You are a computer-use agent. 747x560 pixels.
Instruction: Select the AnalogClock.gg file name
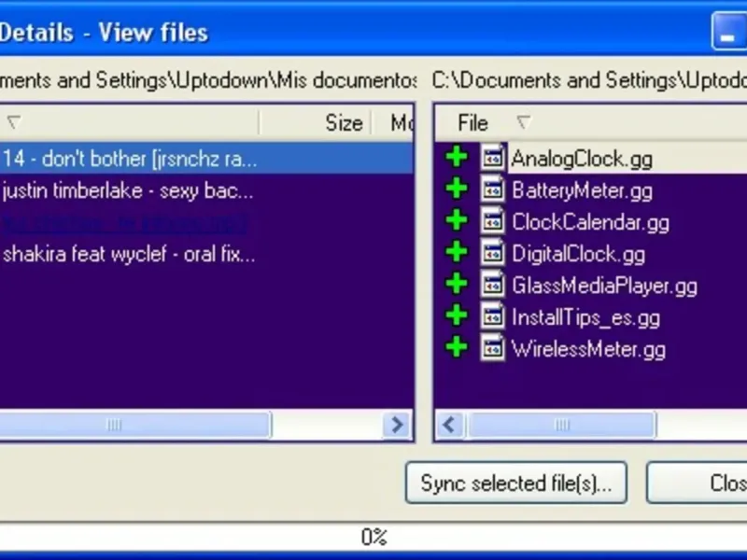coord(582,159)
